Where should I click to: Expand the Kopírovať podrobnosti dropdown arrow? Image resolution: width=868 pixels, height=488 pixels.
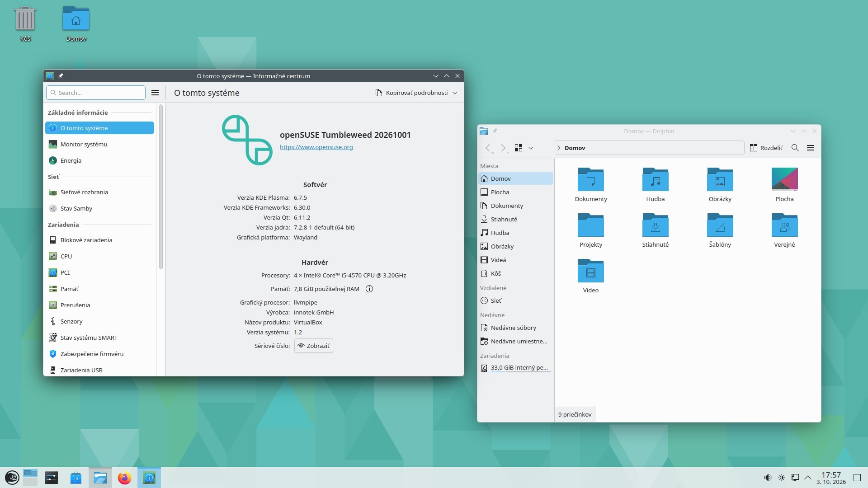click(455, 93)
